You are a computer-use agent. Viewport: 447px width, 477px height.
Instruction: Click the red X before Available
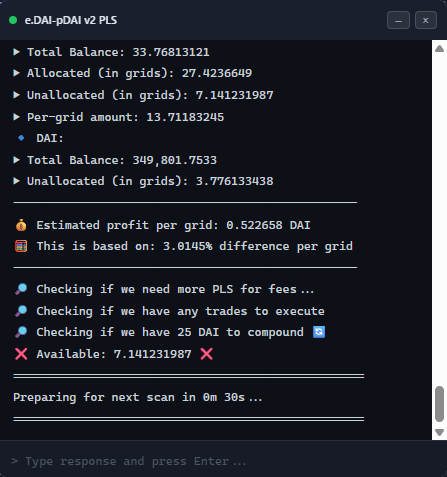tap(21, 354)
